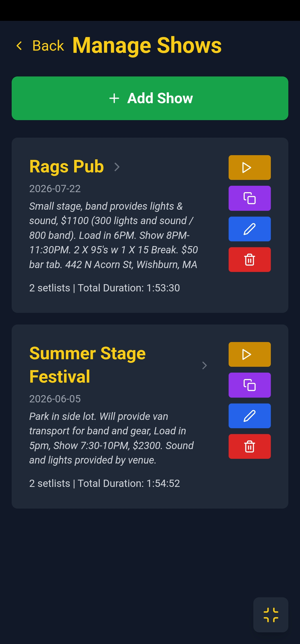Click the Rags Pub setlists duration text
This screenshot has height=644, width=300.
point(104,288)
